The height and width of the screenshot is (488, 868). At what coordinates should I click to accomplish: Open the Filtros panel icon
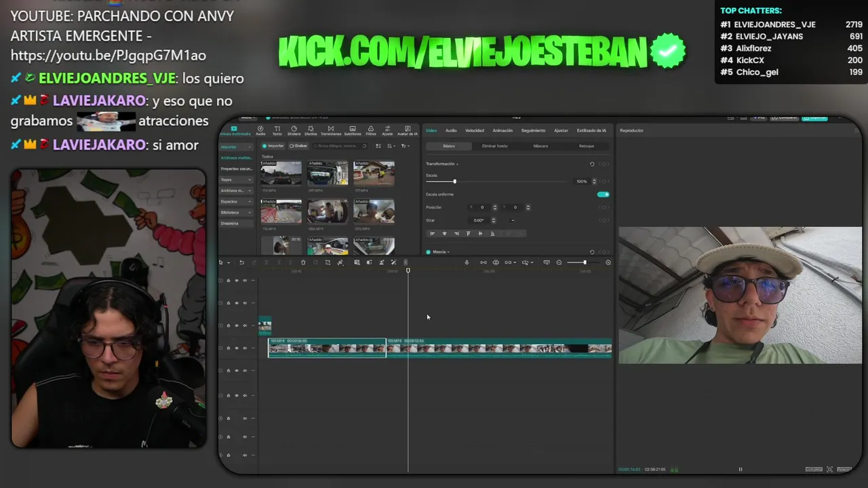(371, 130)
